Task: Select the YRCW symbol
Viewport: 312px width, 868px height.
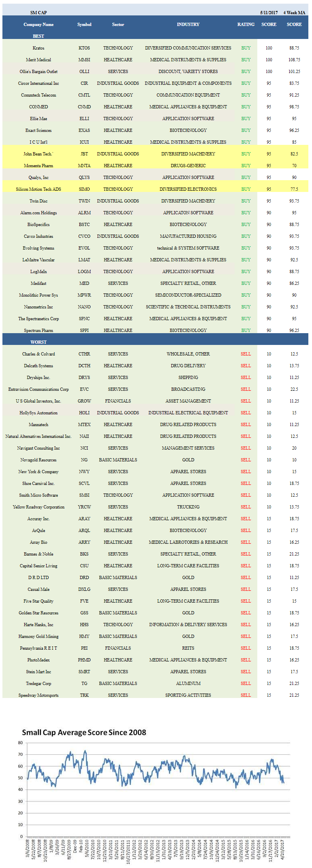Action: click(x=84, y=507)
